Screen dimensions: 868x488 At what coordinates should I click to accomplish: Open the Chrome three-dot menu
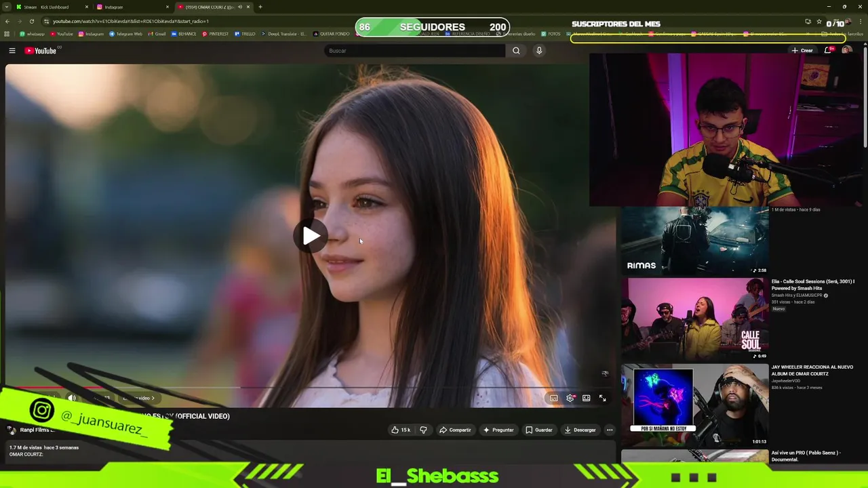pyautogui.click(x=861, y=22)
